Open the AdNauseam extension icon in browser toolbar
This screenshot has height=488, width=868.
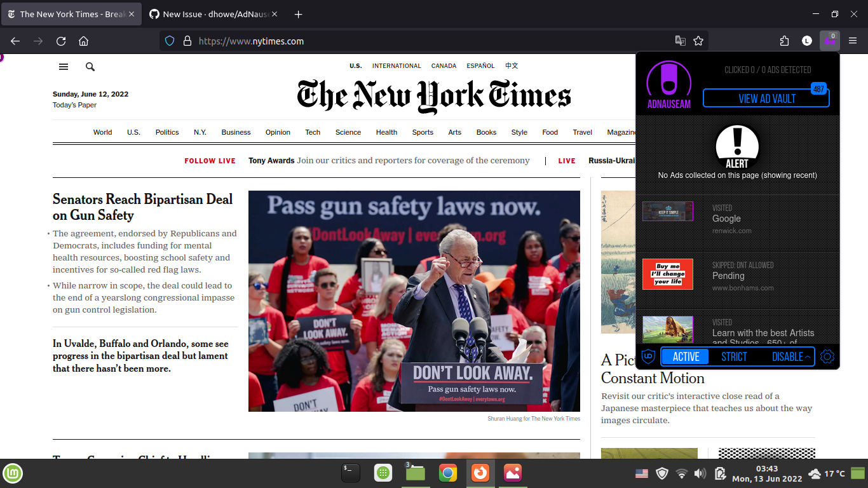[830, 40]
